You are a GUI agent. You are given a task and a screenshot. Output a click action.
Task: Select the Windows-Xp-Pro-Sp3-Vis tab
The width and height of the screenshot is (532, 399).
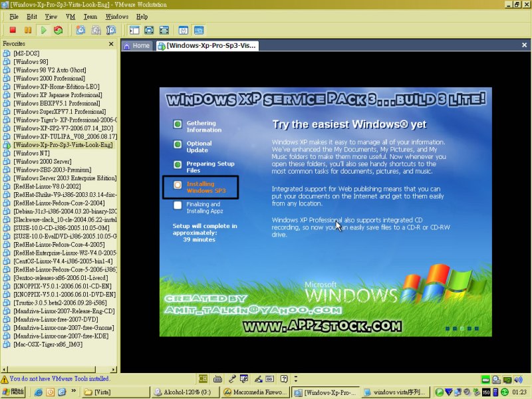pos(207,45)
